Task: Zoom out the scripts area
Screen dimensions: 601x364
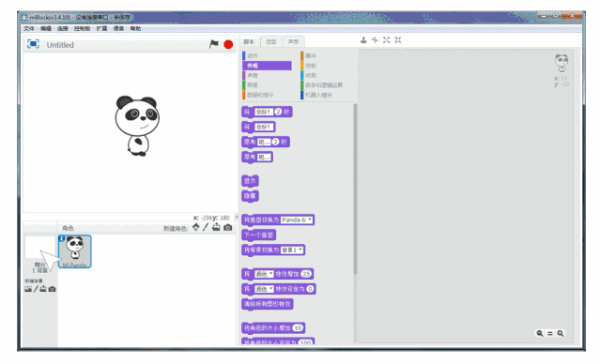Action: 540,333
